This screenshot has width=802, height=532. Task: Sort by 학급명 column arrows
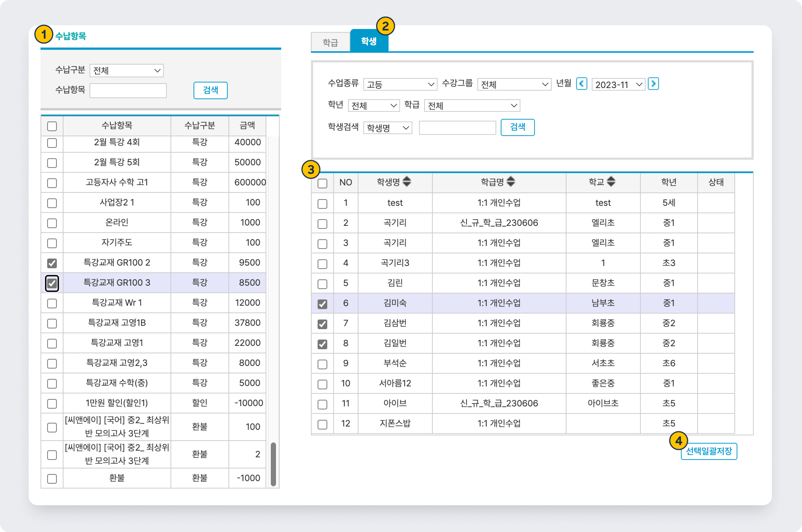pyautogui.click(x=511, y=182)
